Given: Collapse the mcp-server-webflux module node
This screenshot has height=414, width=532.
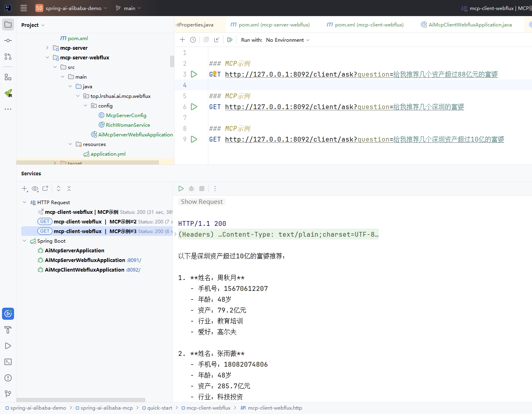Looking at the screenshot, I should 47,57.
